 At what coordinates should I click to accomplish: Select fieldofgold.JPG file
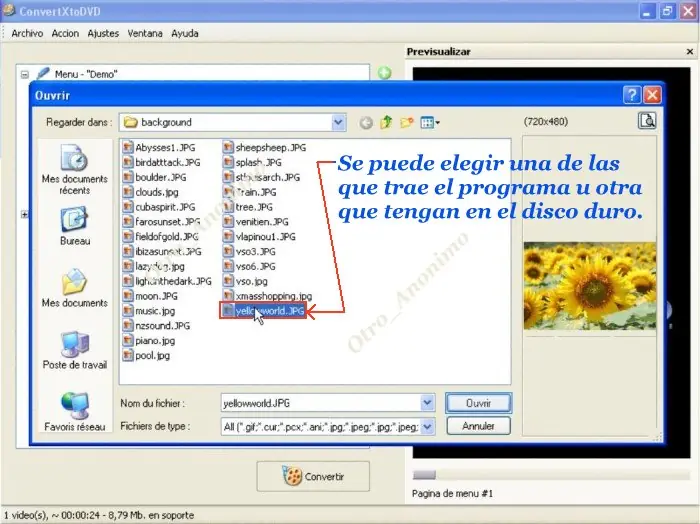(161, 237)
